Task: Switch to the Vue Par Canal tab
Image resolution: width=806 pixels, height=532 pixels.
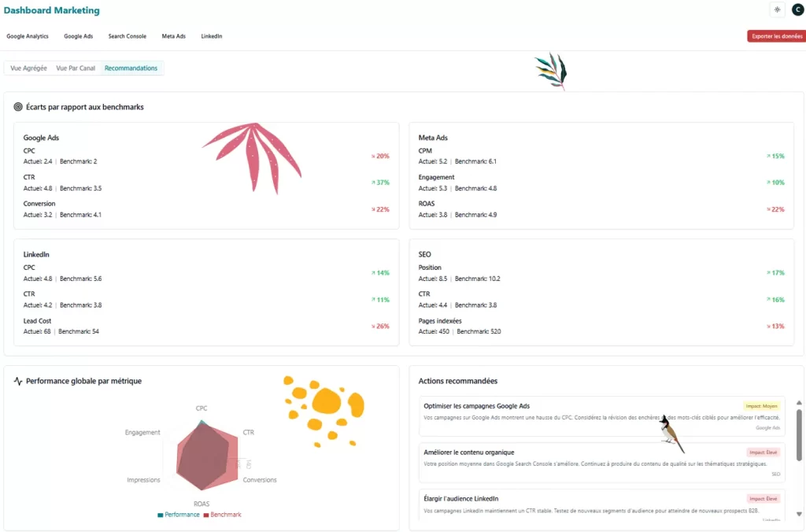Action: pos(76,68)
